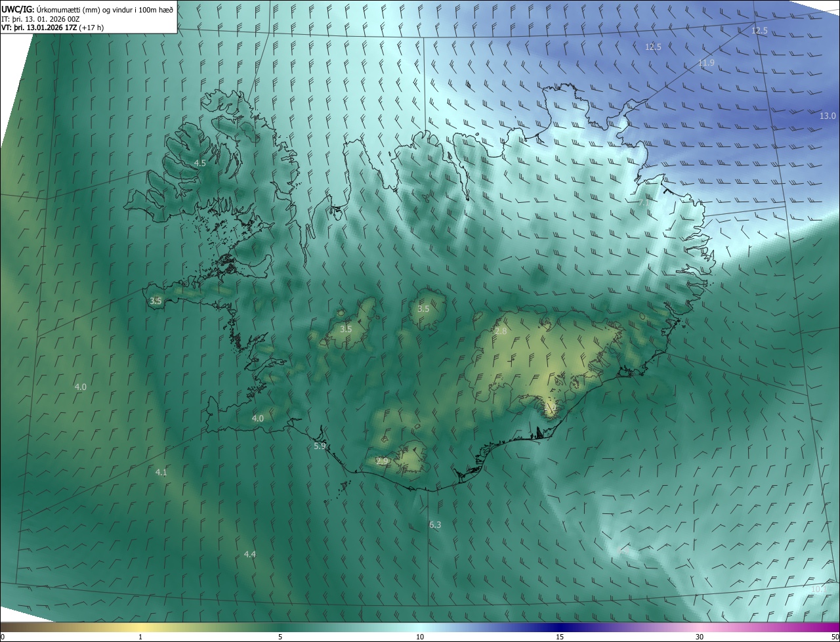The image size is (840, 642).
Task: Click the yellow area of the color scale near 1
Action: click(x=140, y=627)
